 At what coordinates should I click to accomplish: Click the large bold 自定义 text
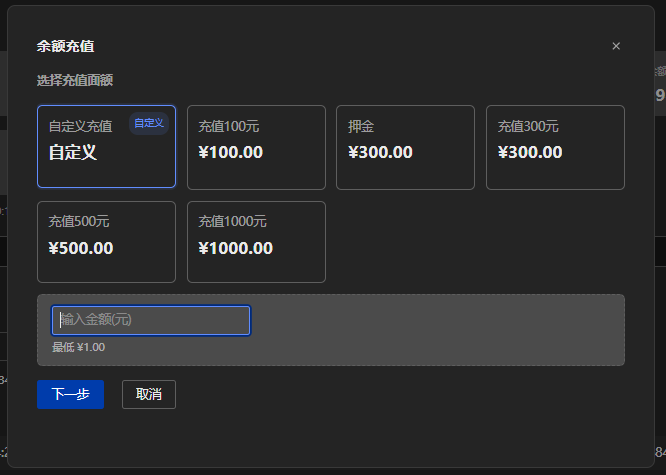[73, 153]
